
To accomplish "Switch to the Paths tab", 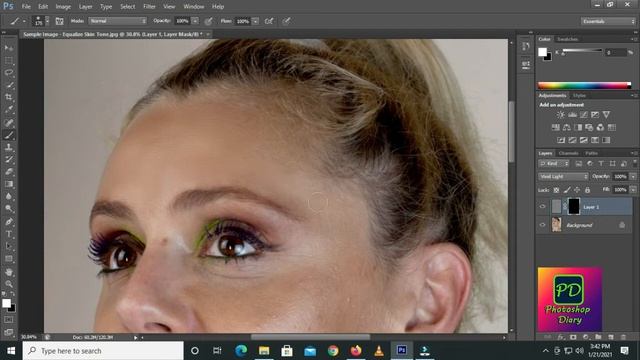I will (591, 153).
